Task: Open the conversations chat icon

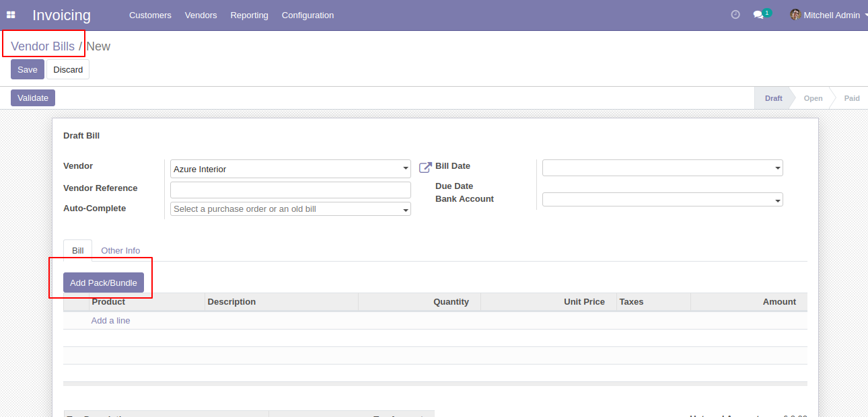Action: pyautogui.click(x=758, y=15)
